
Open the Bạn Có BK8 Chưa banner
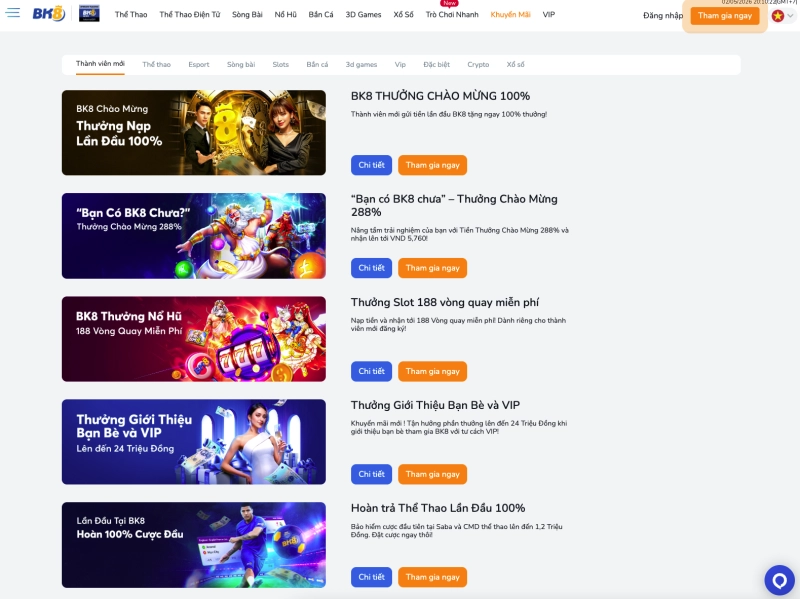click(194, 236)
